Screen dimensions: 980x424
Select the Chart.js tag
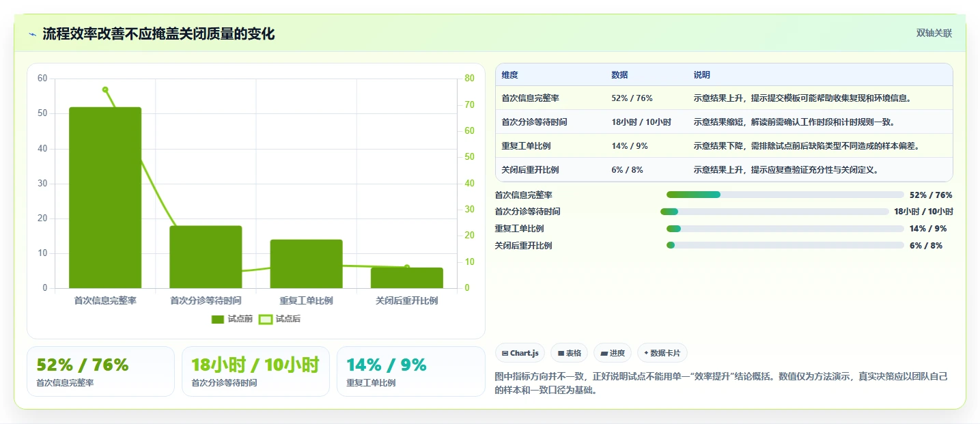tap(520, 353)
